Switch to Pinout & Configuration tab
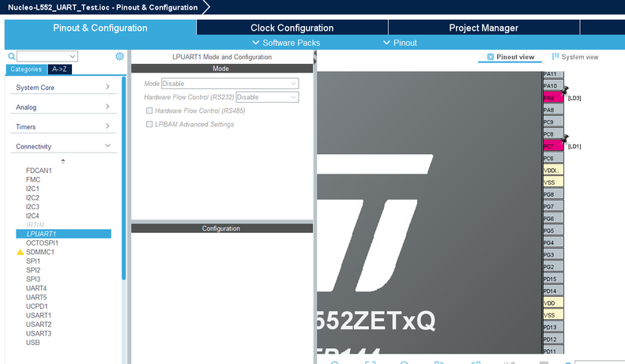This screenshot has width=625, height=364. (100, 28)
